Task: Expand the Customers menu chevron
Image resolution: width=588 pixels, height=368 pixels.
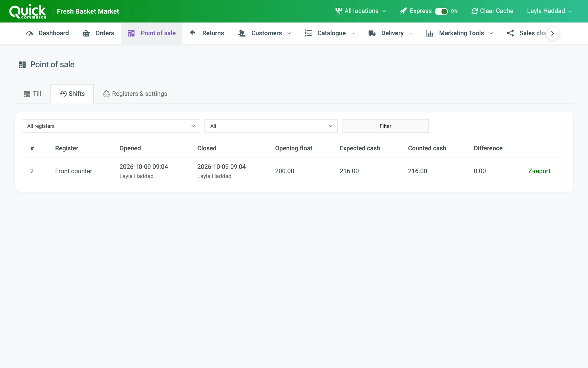Action: (x=289, y=33)
